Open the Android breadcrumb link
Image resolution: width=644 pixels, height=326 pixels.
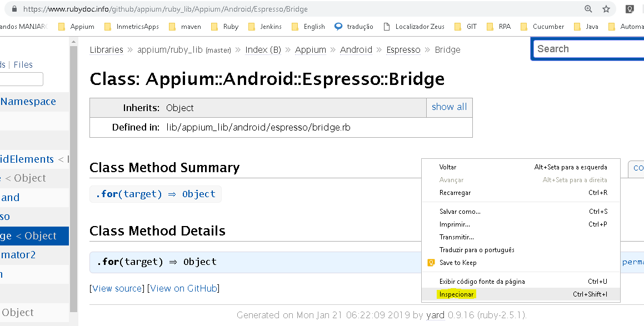coord(356,49)
